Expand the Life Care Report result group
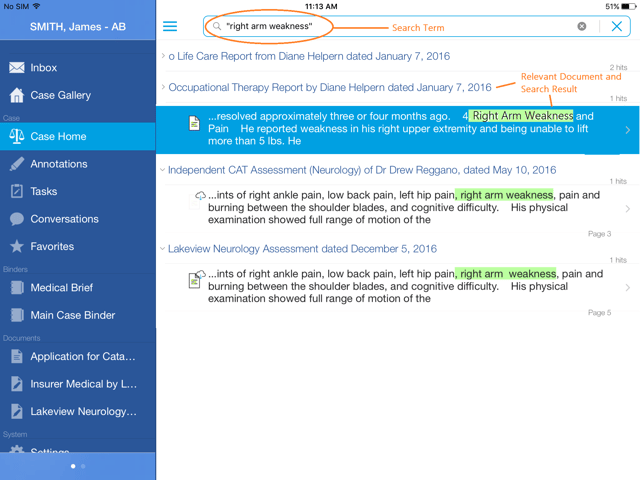This screenshot has height=480, width=640. coord(163,56)
